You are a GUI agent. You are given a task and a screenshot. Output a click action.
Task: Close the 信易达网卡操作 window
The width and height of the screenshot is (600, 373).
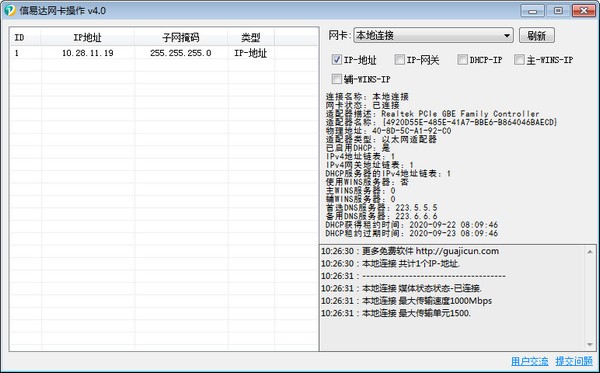pos(584,11)
